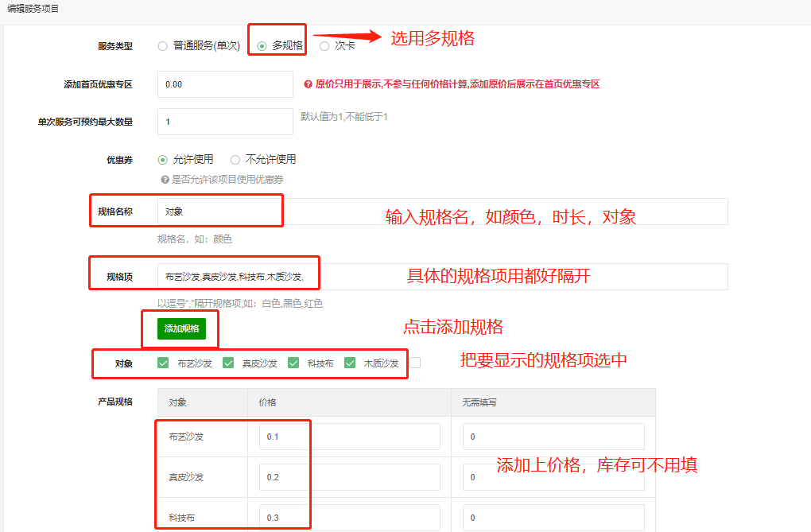Click 无需填写 field in 真皮沙发 row
The height and width of the screenshot is (532, 811).
[x=553, y=477]
